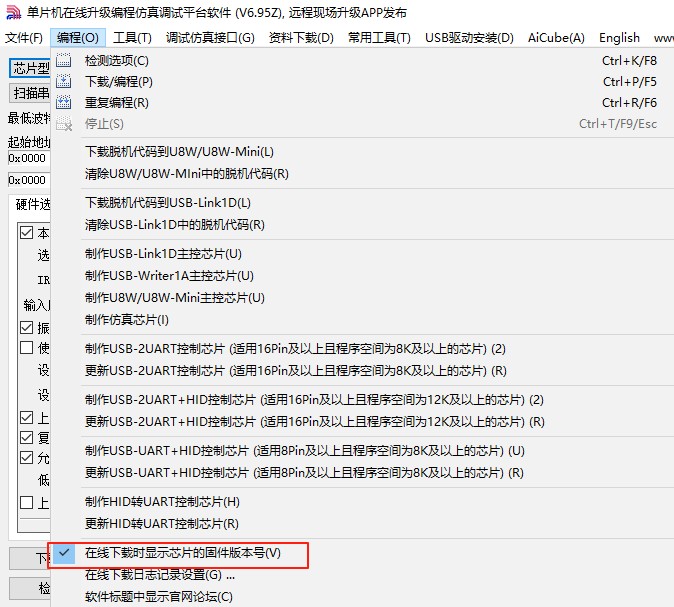Choose 制作USB-2UART+HID控制芯片 entry
The image size is (674, 607).
click(362, 400)
